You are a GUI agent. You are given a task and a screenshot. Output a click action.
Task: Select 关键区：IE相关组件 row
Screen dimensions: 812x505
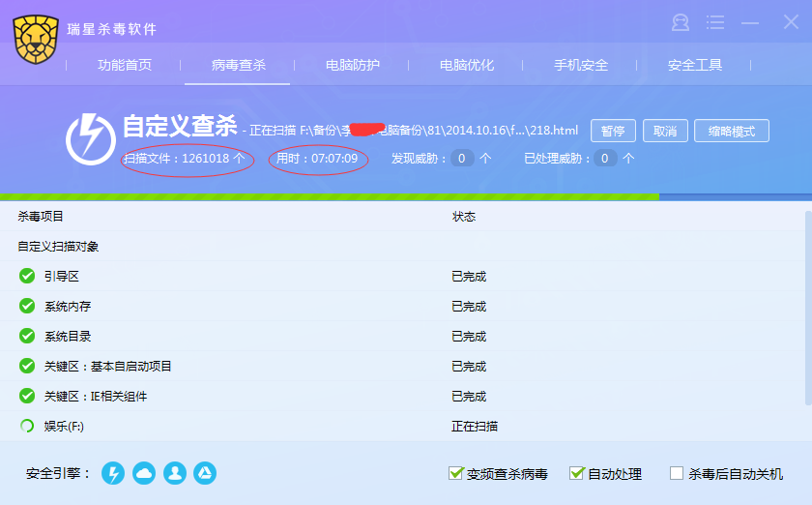coord(402,396)
